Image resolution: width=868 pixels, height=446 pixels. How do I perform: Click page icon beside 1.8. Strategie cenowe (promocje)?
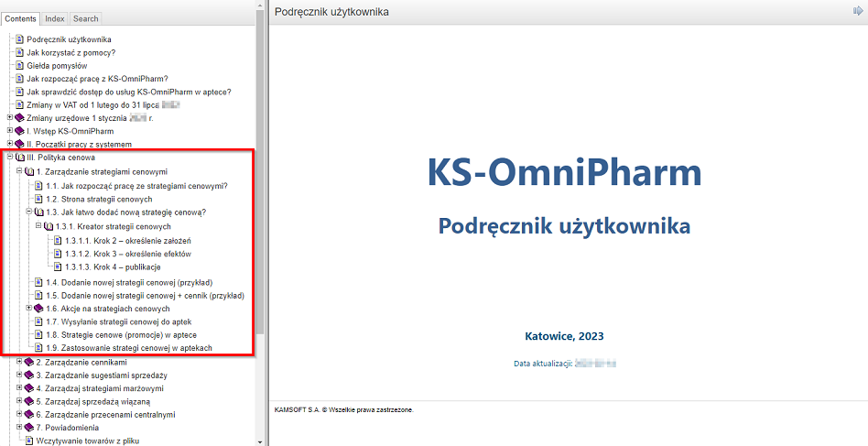(x=38, y=335)
